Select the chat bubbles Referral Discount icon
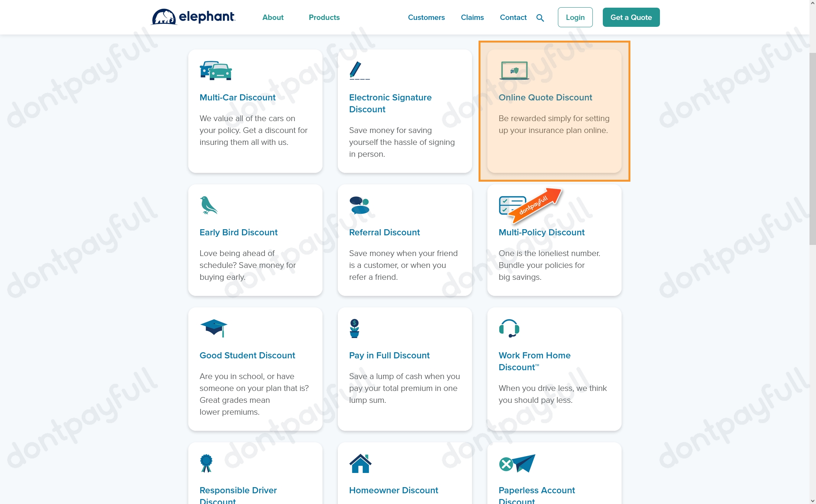The image size is (816, 504). (359, 205)
